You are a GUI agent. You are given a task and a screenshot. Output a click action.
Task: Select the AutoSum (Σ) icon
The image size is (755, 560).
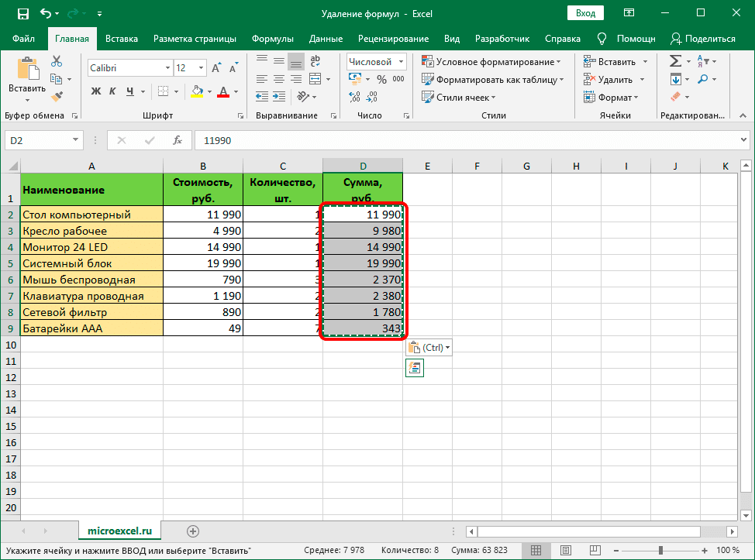click(674, 60)
